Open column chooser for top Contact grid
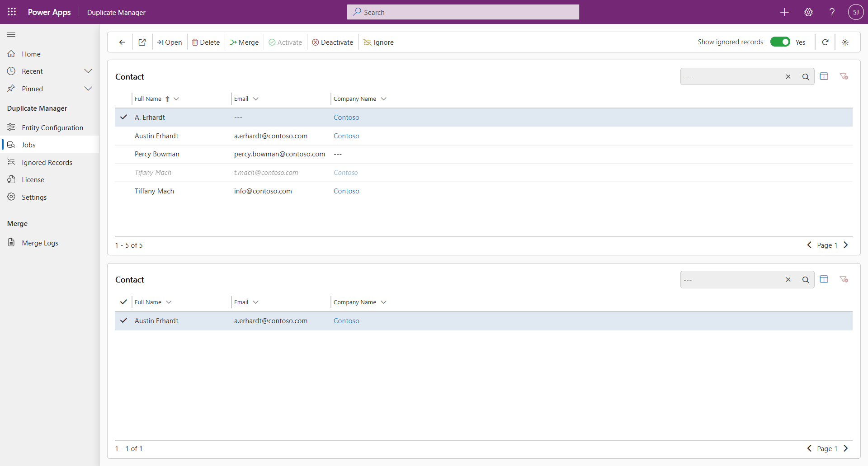The height and width of the screenshot is (466, 868). tap(824, 76)
